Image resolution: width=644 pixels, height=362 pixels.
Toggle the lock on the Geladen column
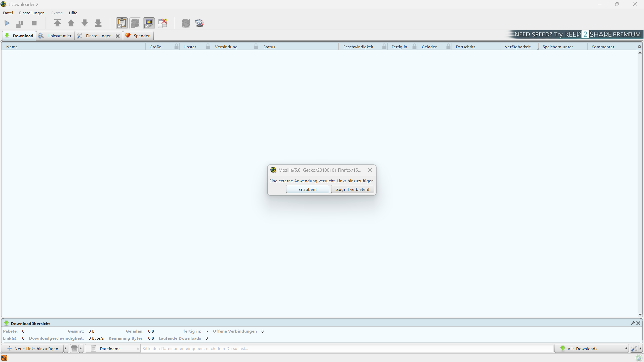(x=448, y=46)
